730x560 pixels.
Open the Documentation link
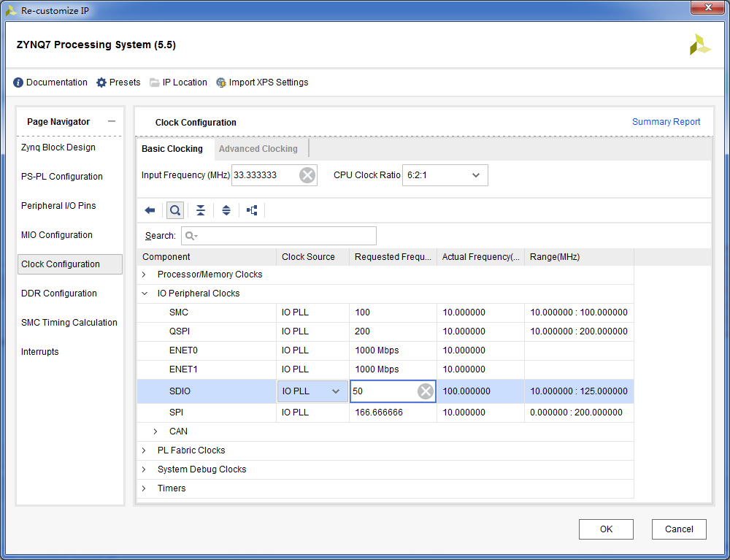pos(50,83)
